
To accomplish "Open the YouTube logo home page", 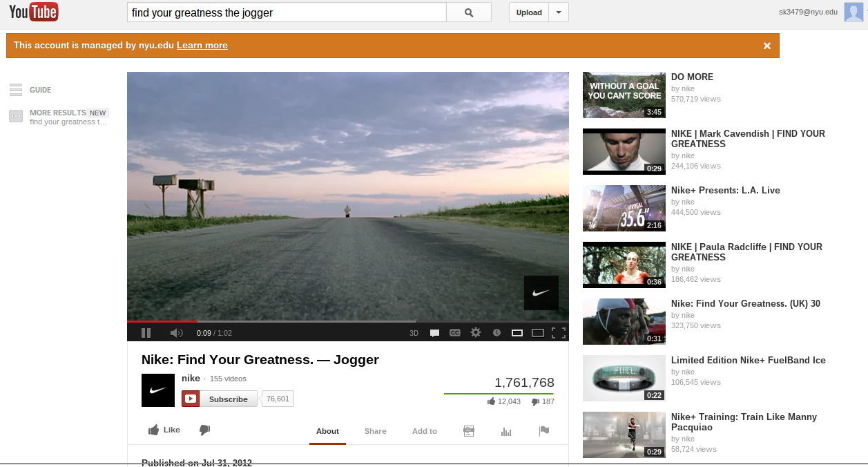I will tap(33, 12).
